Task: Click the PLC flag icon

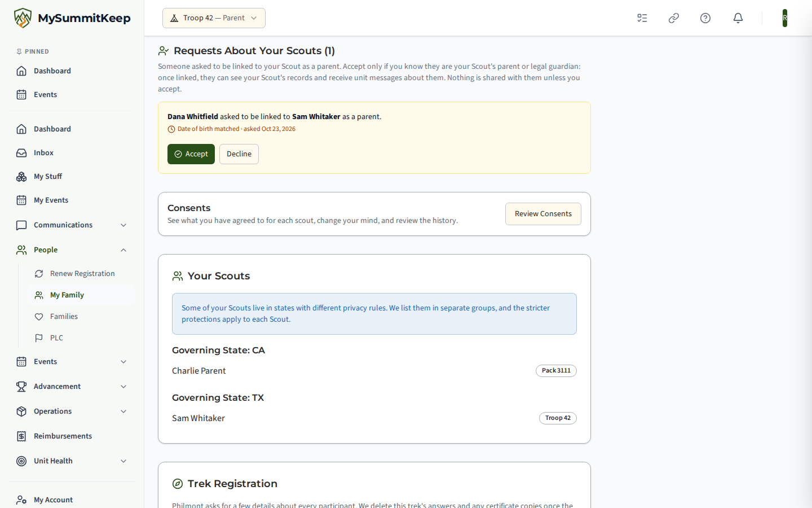Action: tap(39, 338)
